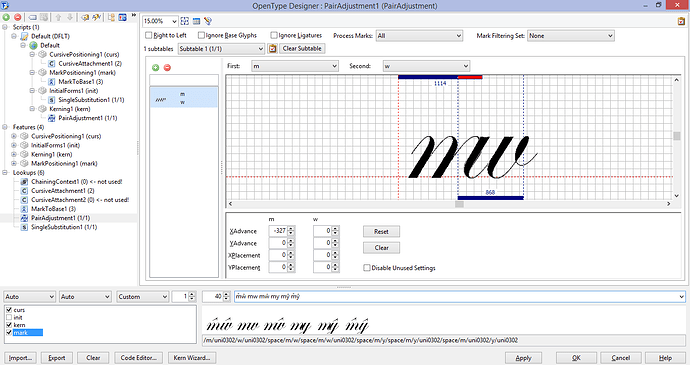Increase m XAdvance using up spinner

click(291, 229)
